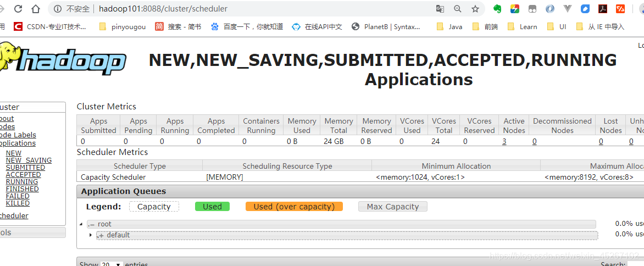Open the PlanetB | Syntax bookmark
Image resolution: width=644 pixels, height=266 pixels.
(386, 27)
